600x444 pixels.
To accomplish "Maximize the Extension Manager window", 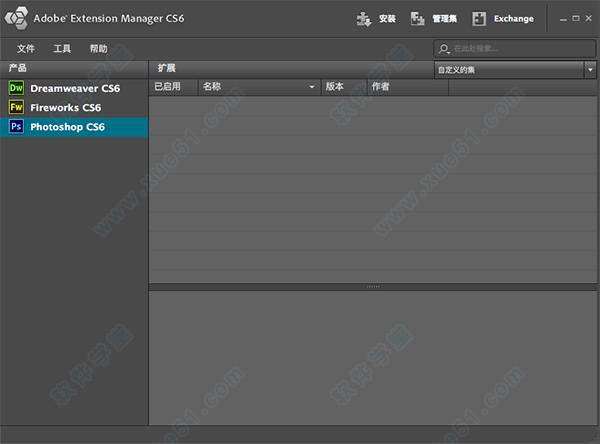I will point(576,18).
